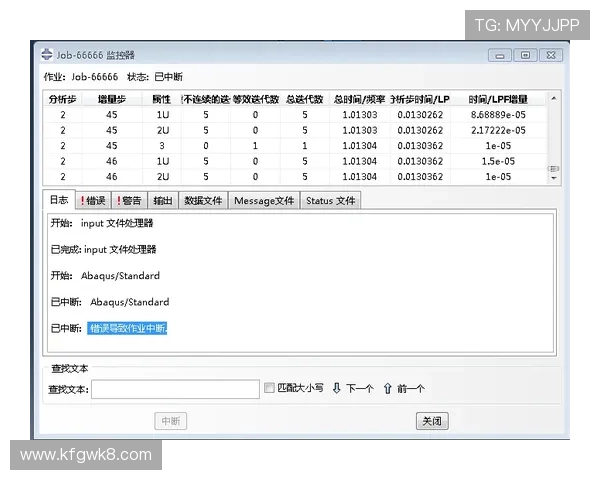This screenshot has height=480, width=600.
Task: Click the log line 开始: Abaqus/Standard
Action: (105, 276)
